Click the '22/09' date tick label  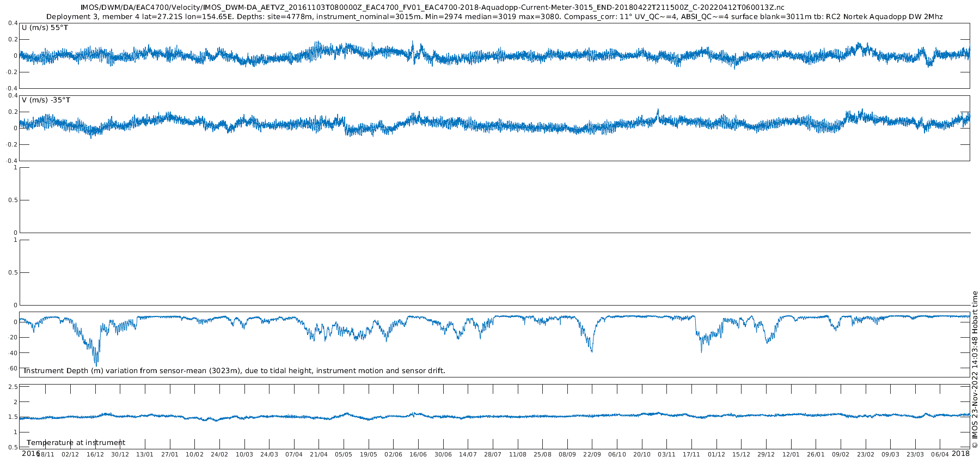coord(592,455)
